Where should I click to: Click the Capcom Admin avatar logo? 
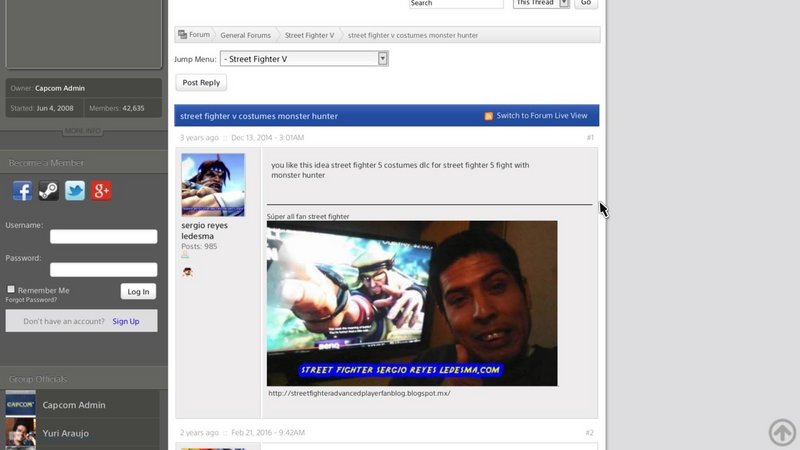point(20,404)
